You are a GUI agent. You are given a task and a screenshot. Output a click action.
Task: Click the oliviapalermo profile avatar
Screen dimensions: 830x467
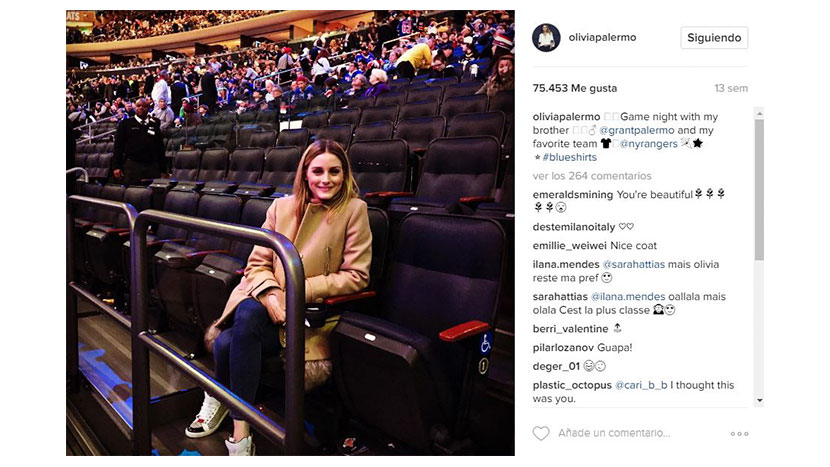pyautogui.click(x=546, y=38)
